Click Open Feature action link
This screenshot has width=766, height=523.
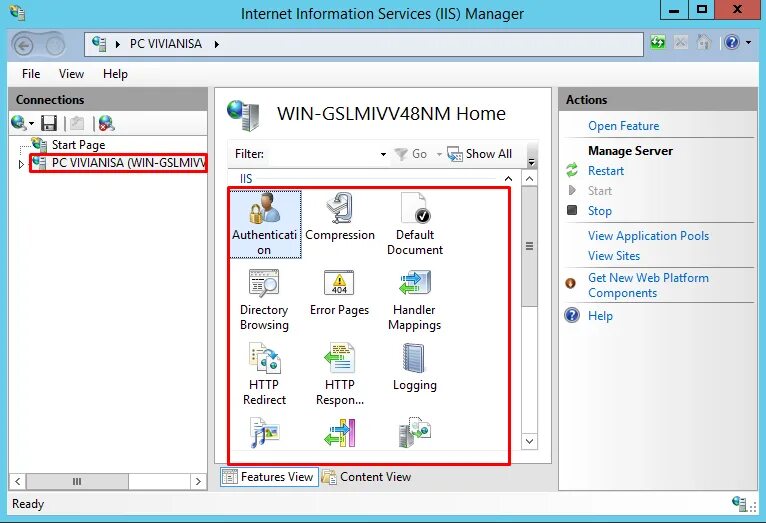[x=623, y=126]
